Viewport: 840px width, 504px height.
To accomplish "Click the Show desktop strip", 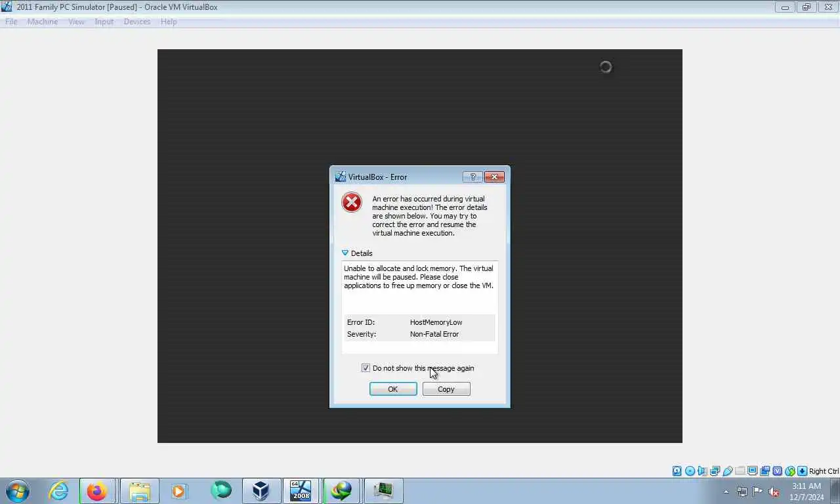I will (835, 491).
